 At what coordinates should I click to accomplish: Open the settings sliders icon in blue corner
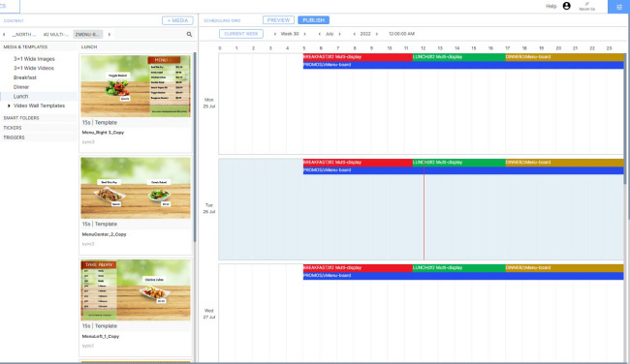[x=619, y=7]
